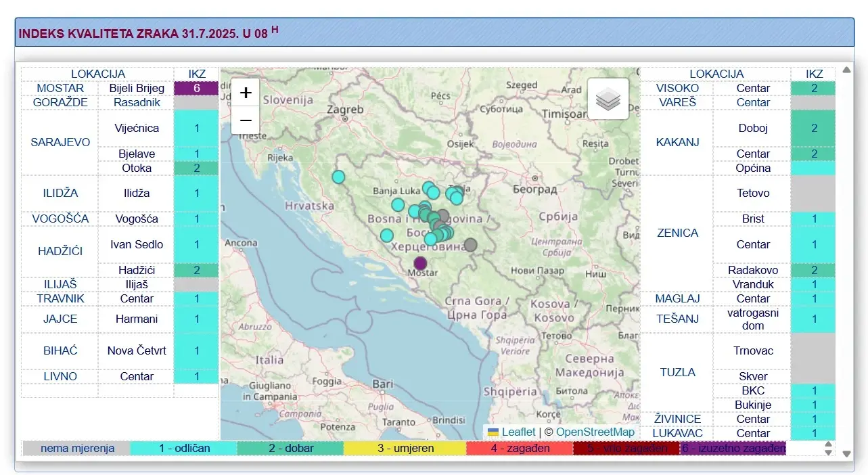Screen dimensions: 868x475
Task: Click the westernmost teal marker near Herzegovina
Action: click(386, 235)
